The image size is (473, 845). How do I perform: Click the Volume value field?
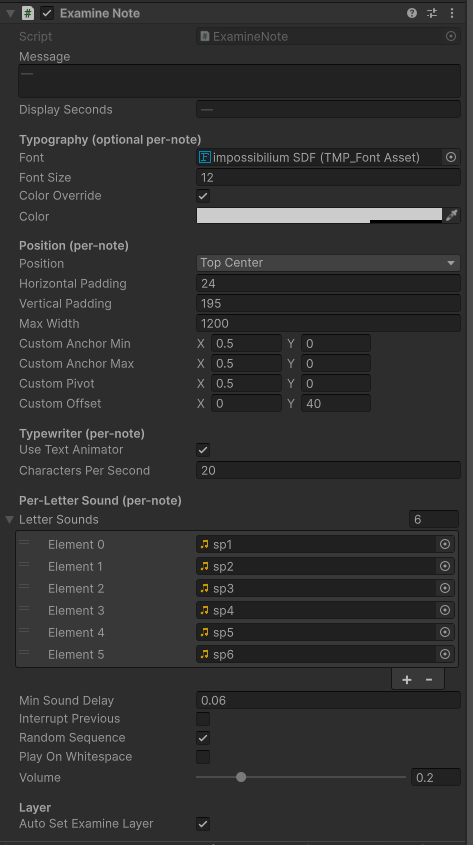(436, 777)
